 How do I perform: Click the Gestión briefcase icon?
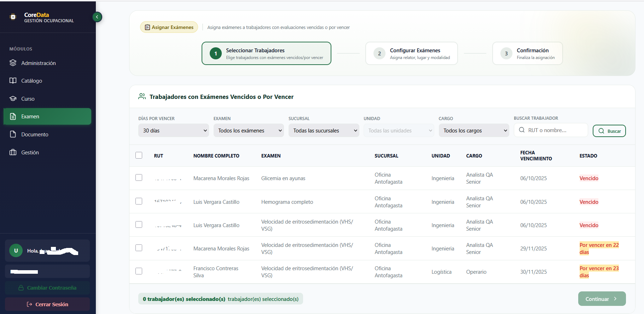(x=13, y=152)
